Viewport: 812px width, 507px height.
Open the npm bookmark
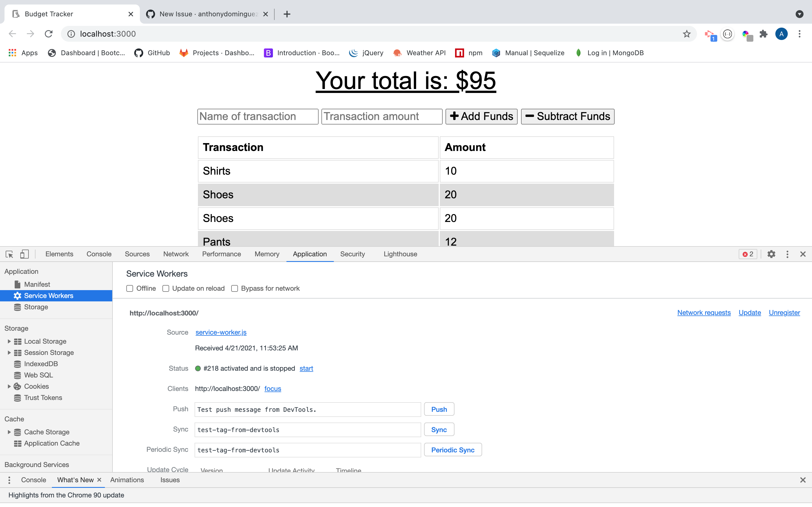pyautogui.click(x=469, y=53)
